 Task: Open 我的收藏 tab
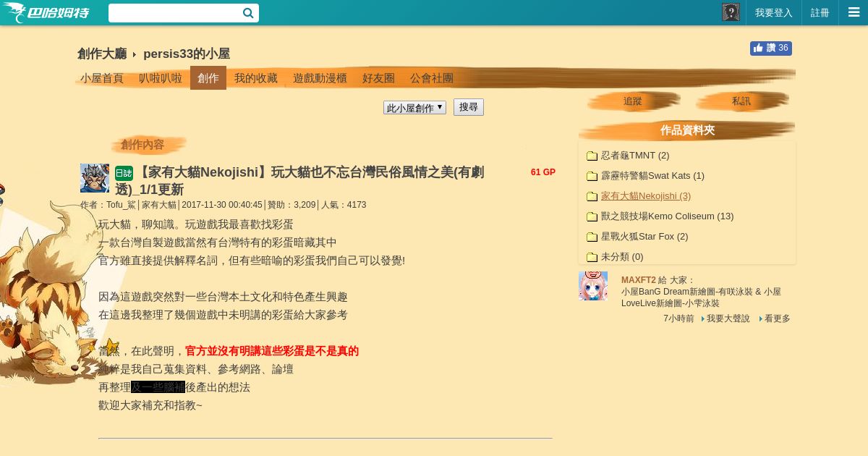(x=256, y=78)
